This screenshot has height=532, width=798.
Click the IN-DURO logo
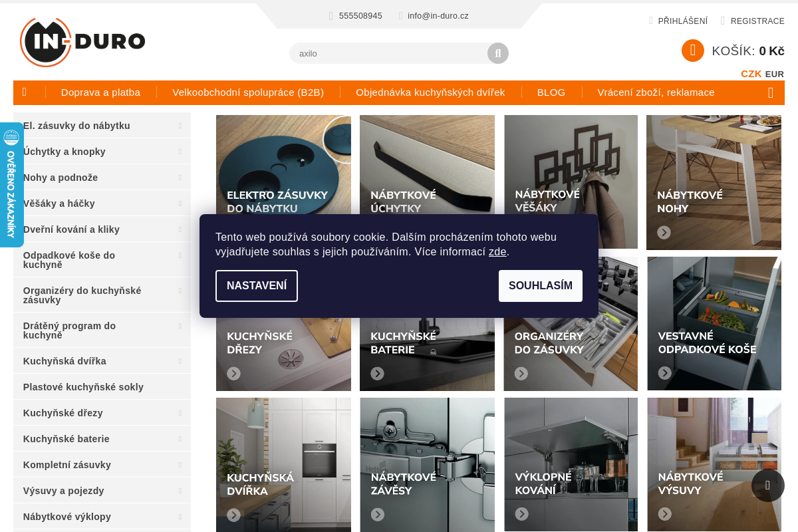(82, 42)
